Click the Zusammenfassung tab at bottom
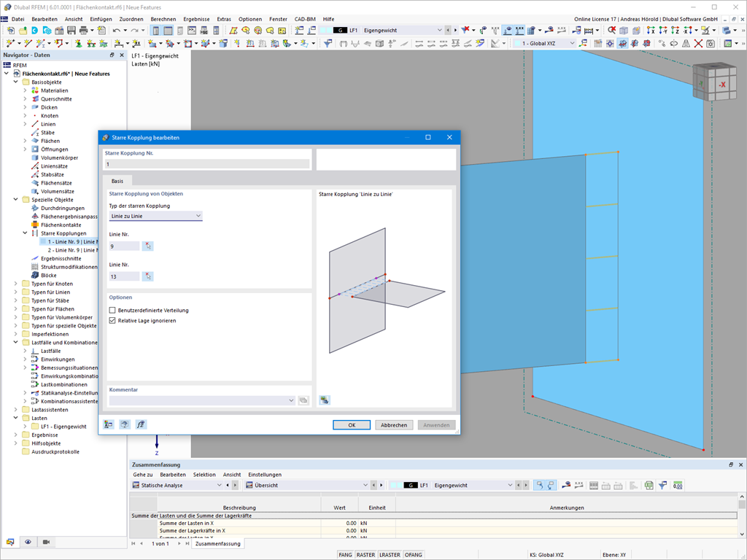The height and width of the screenshot is (560, 747). [217, 543]
